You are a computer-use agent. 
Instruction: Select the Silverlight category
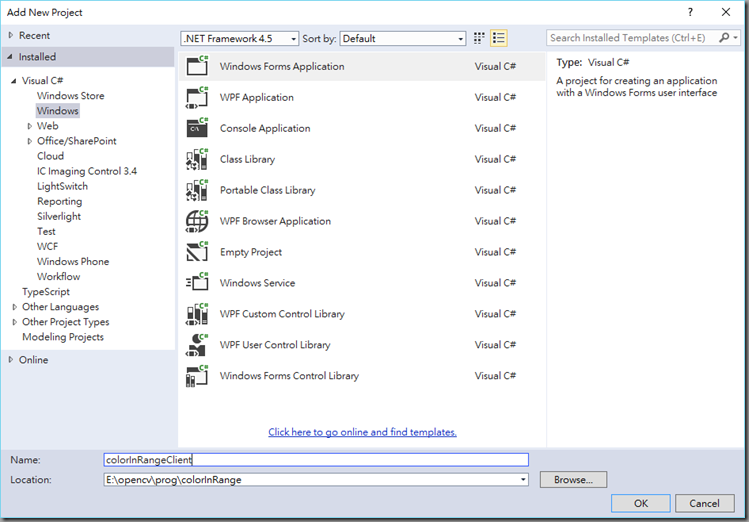coord(59,216)
